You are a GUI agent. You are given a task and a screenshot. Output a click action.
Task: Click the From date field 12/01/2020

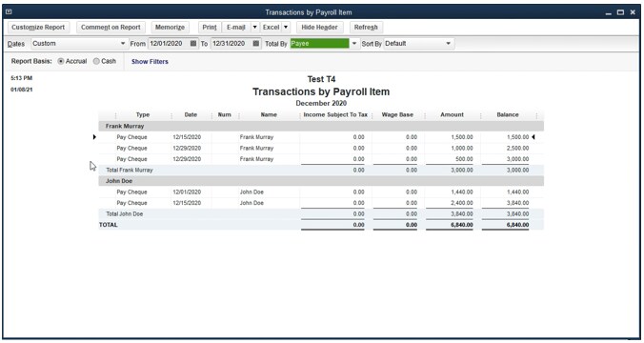coord(169,44)
